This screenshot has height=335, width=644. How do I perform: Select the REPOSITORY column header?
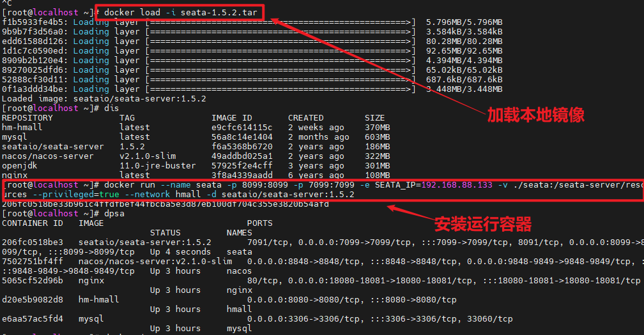pos(27,118)
